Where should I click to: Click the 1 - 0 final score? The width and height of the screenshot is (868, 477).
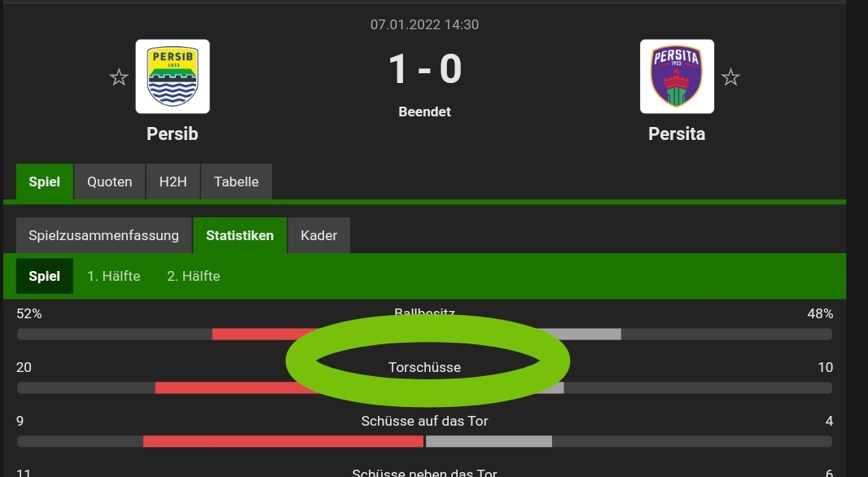(424, 69)
